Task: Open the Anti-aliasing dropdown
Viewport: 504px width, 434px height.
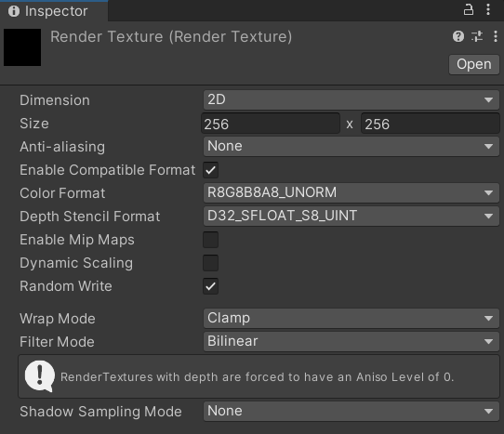Action: click(351, 146)
